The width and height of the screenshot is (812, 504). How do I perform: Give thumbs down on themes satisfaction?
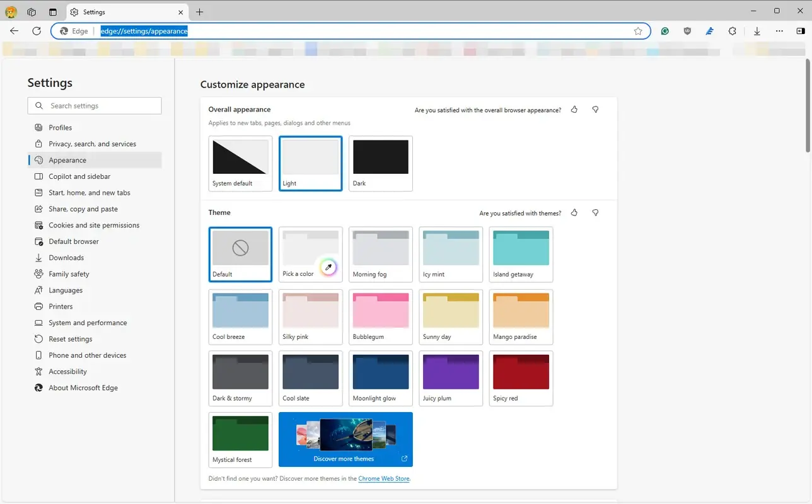point(594,213)
